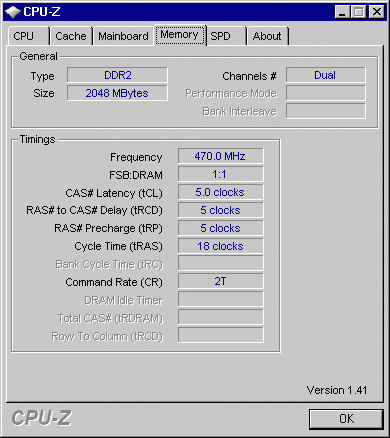Click the OK button
This screenshot has width=390, height=438.
(346, 419)
